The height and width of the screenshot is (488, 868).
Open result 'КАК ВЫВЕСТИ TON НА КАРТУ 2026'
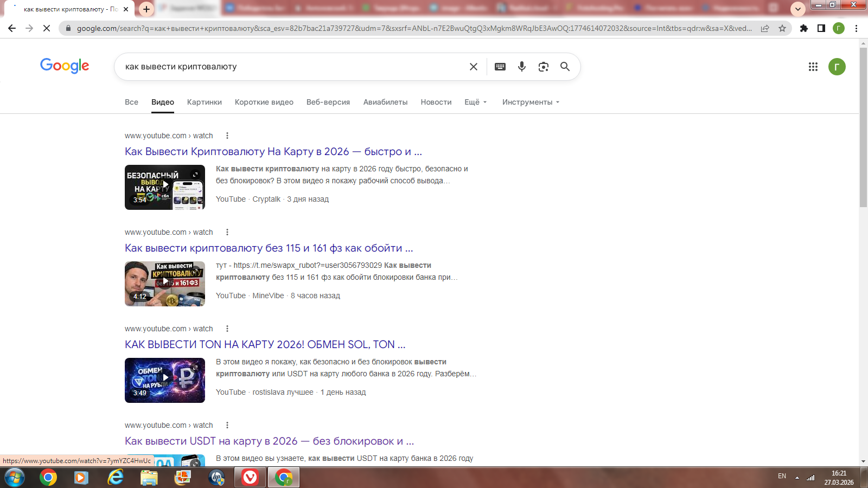[x=265, y=344]
